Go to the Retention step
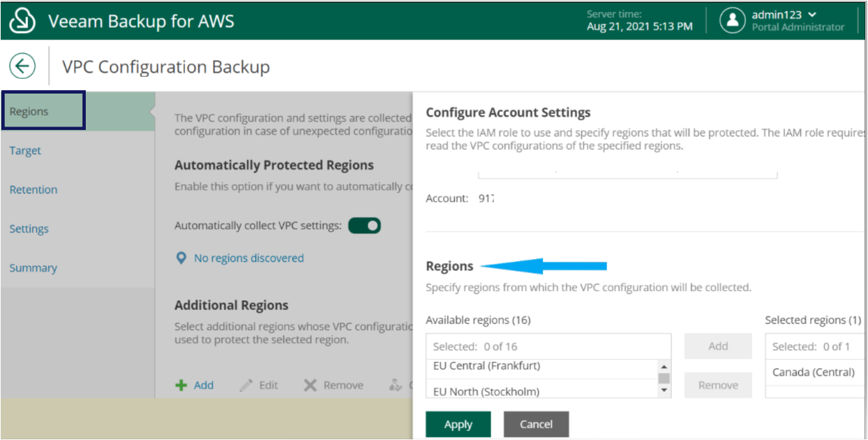This screenshot has width=868, height=440. pos(33,189)
